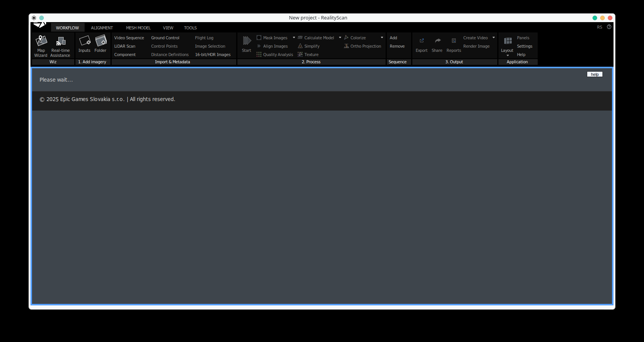This screenshot has width=644, height=342.
Task: Add images with the Inputs icon
Action: pyautogui.click(x=84, y=44)
